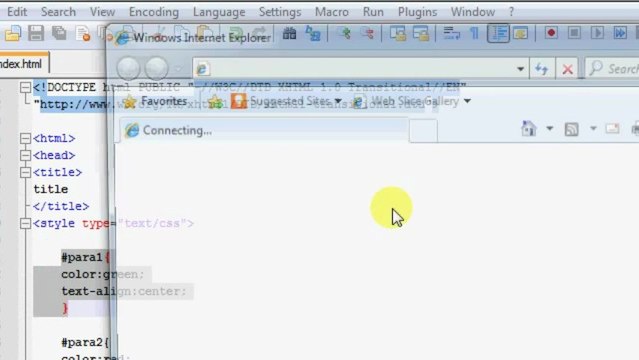
Task: Click the Save file toolbar icon
Action: pos(36,33)
